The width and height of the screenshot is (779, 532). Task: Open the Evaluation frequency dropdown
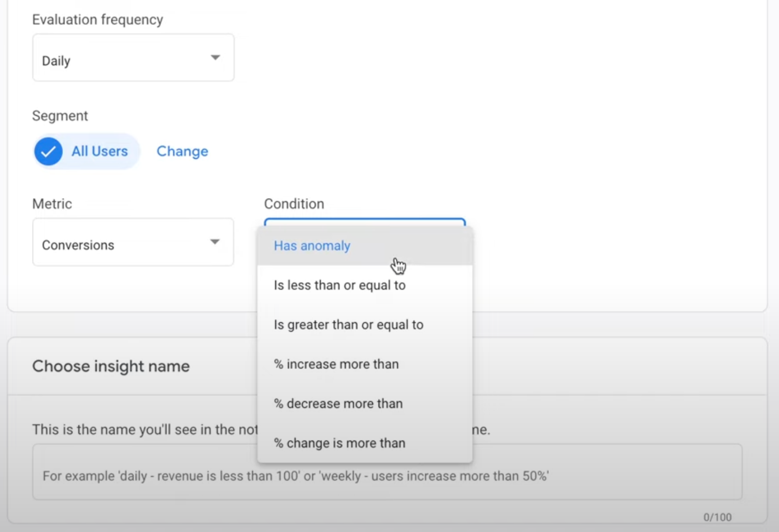coord(133,58)
